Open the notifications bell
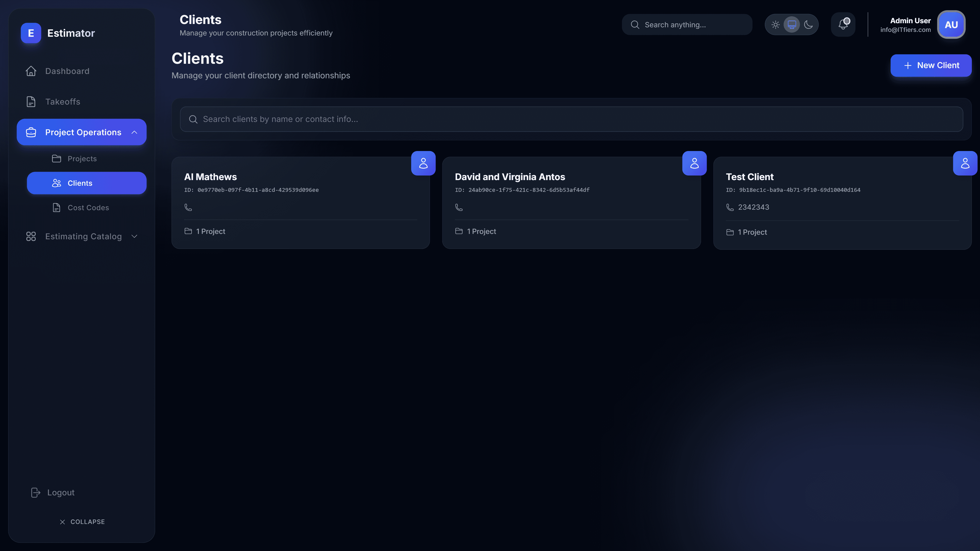Image resolution: width=980 pixels, height=551 pixels. (843, 25)
